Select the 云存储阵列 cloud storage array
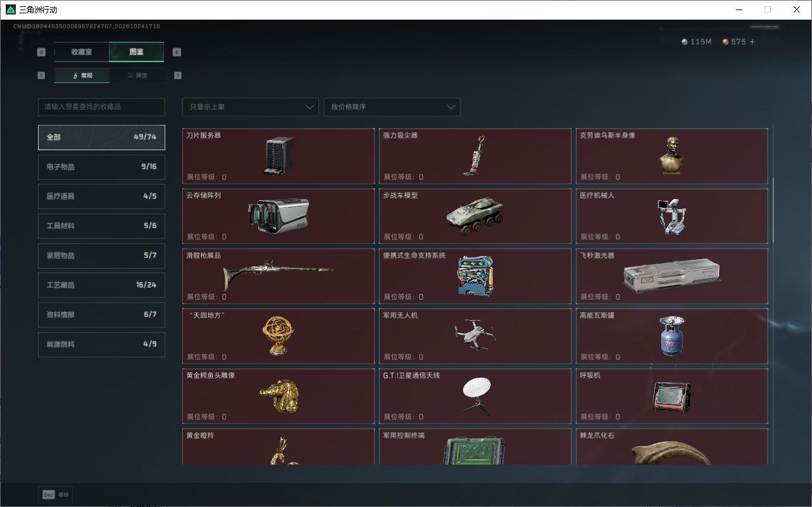 point(278,216)
